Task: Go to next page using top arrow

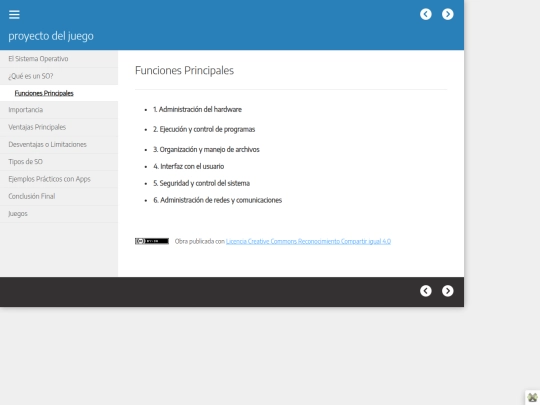Action: point(447,14)
